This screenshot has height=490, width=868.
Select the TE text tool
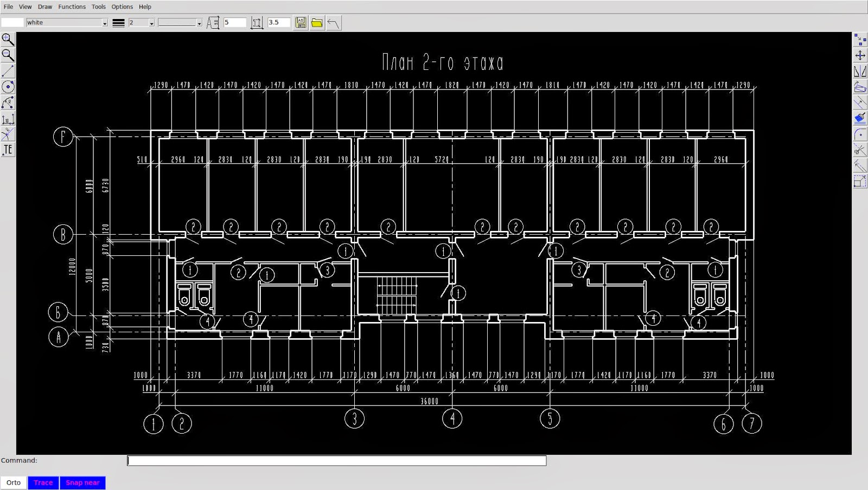point(8,150)
